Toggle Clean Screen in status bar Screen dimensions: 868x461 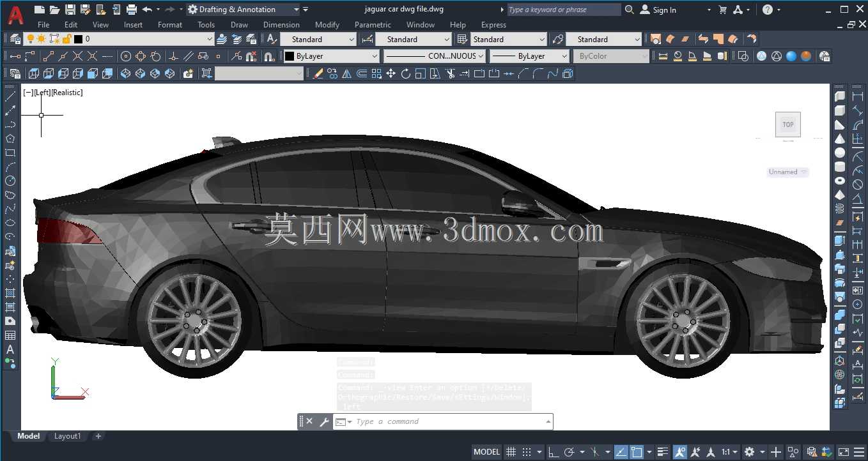click(844, 452)
